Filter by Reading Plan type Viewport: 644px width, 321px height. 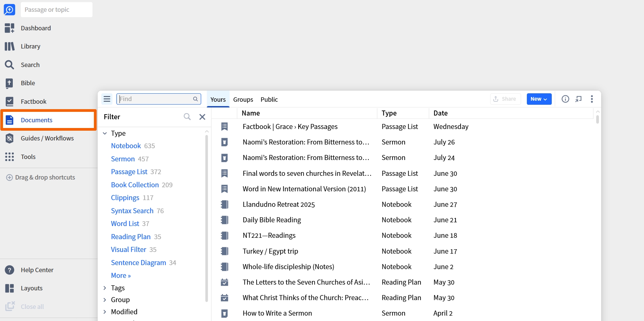131,237
